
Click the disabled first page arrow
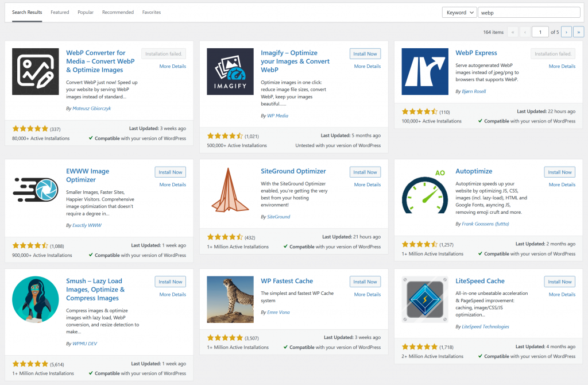point(513,32)
